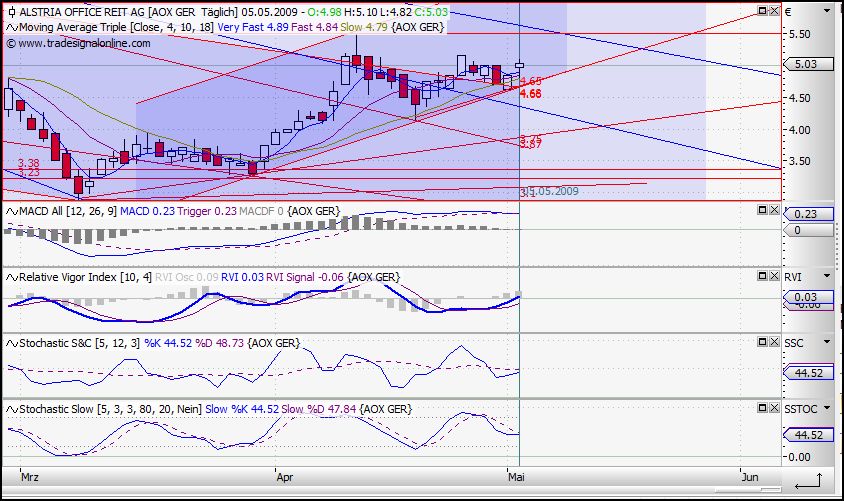Select the Trigger 0.23 legend entry
Viewport: 844px width, 501px height.
pos(207,211)
